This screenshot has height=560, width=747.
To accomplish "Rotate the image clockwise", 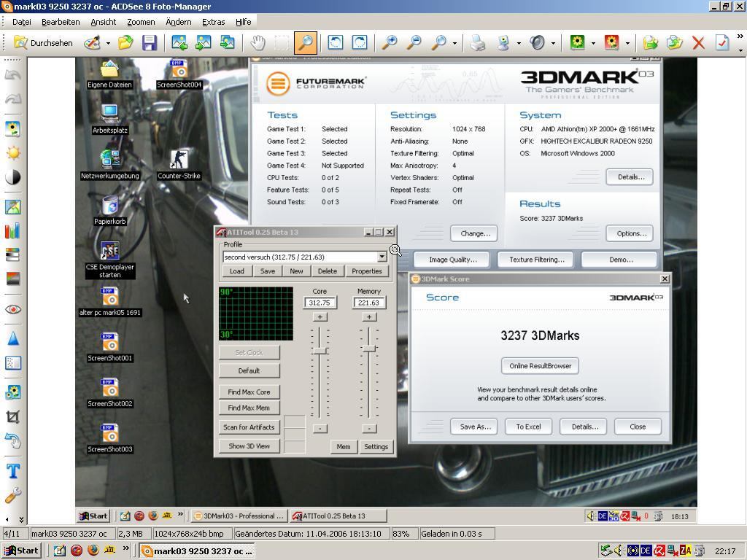I will (359, 43).
